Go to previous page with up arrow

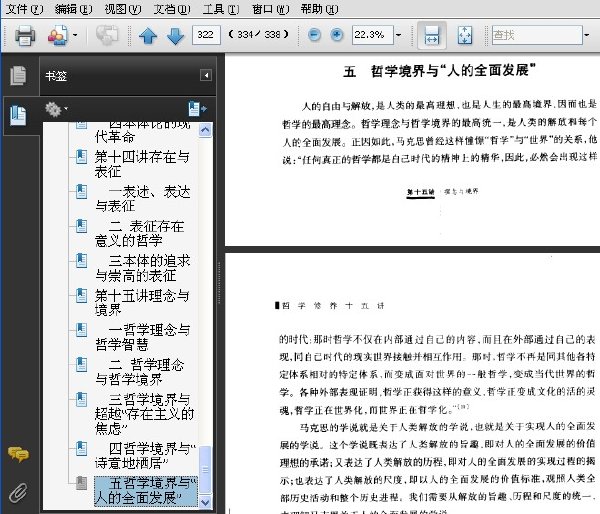(148, 36)
